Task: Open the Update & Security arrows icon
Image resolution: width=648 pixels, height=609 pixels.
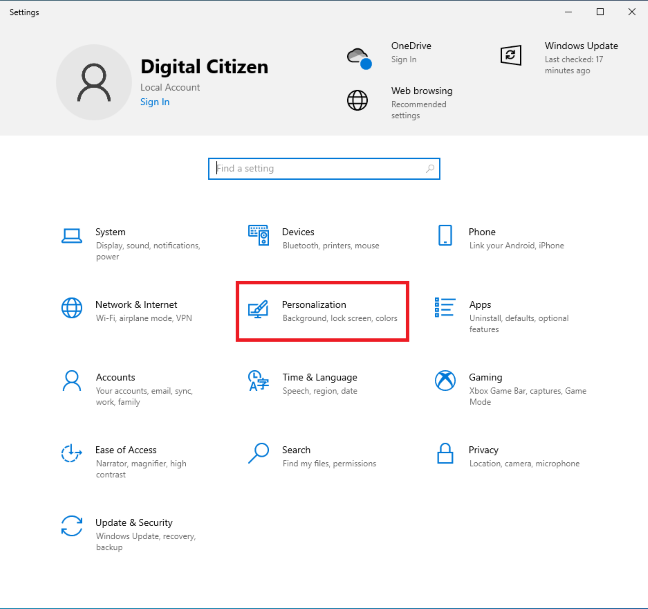Action: tap(71, 526)
